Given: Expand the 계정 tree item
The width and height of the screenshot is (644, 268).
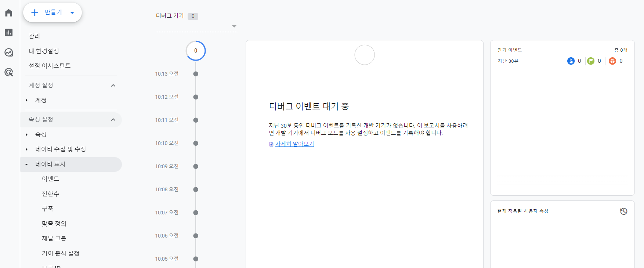Looking at the screenshot, I should coord(26,100).
